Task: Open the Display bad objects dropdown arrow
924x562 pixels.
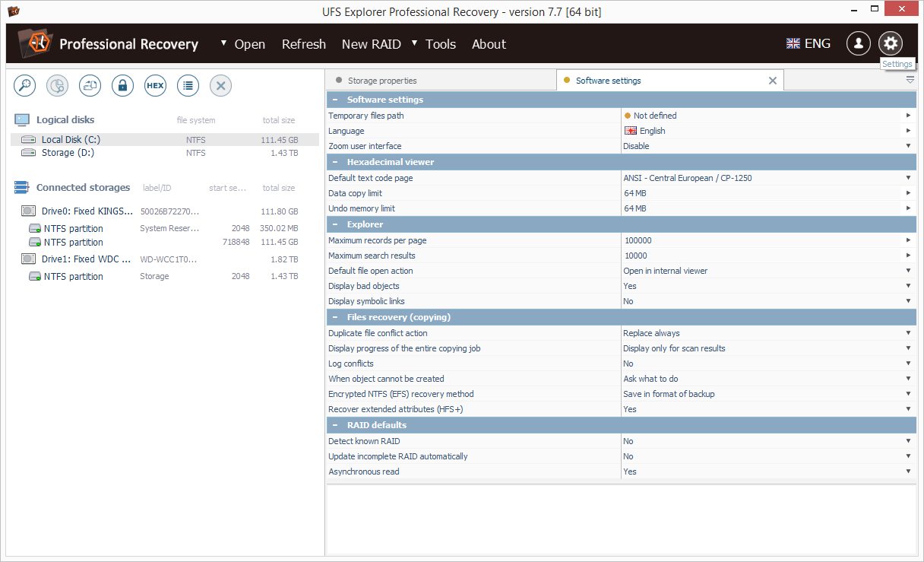Action: tap(908, 286)
